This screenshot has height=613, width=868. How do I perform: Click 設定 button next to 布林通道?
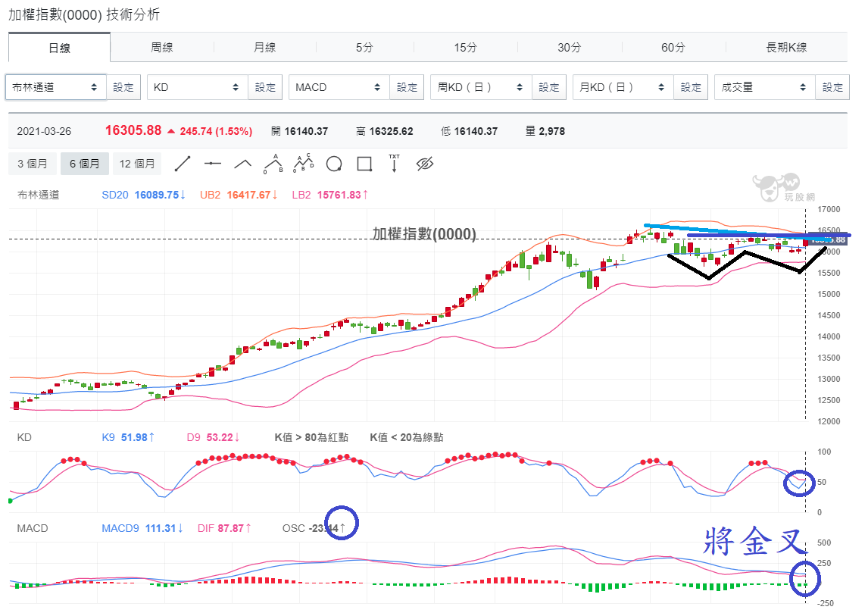point(123,87)
